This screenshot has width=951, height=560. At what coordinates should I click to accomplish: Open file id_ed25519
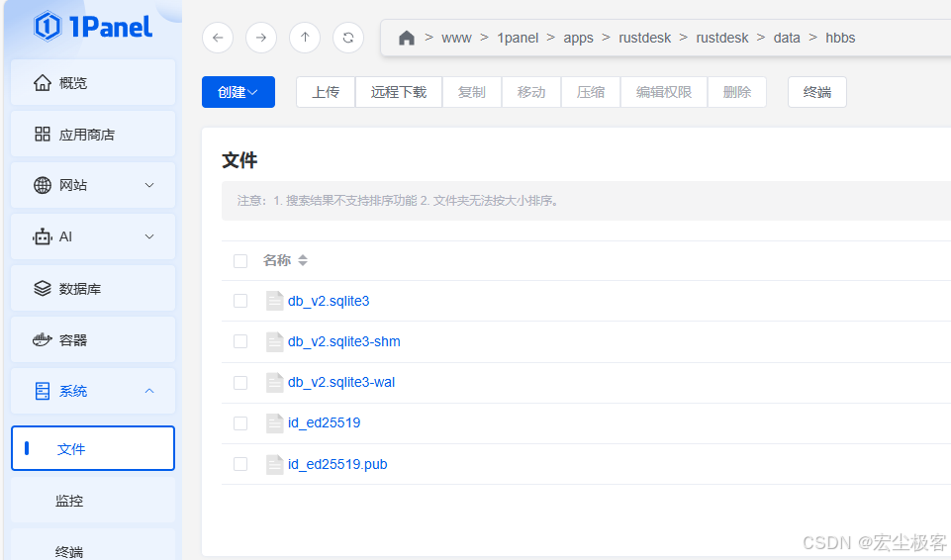click(324, 423)
